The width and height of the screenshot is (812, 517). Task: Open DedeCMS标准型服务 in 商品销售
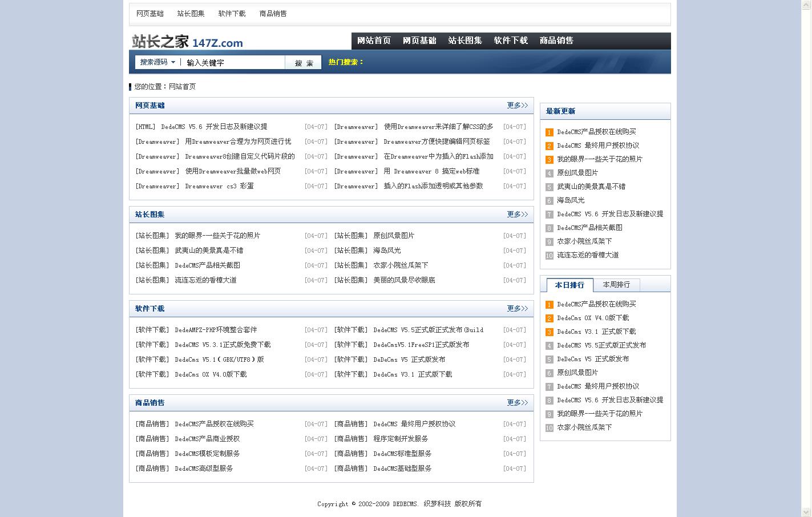coord(402,454)
